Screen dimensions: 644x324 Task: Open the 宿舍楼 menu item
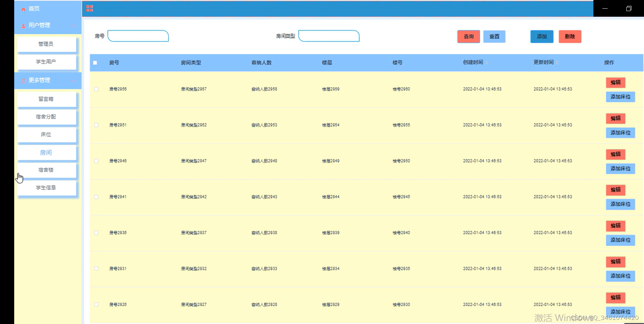pyautogui.click(x=46, y=170)
